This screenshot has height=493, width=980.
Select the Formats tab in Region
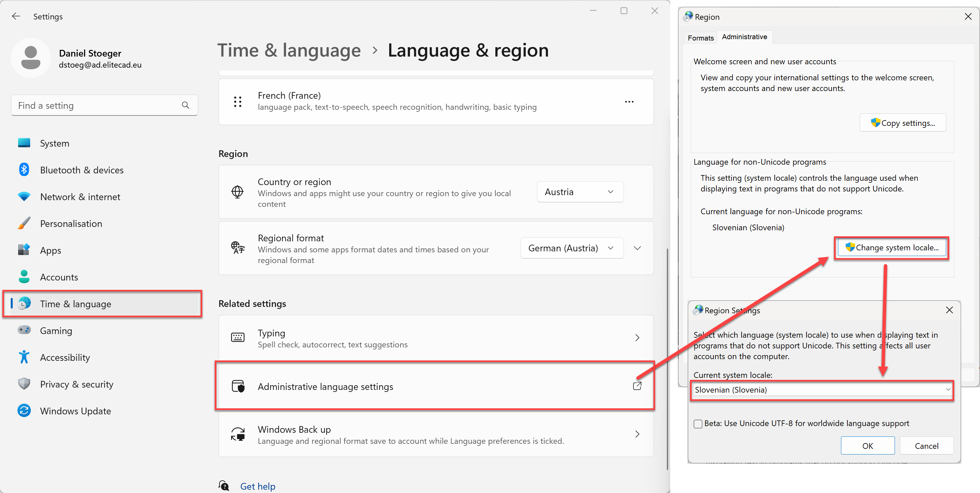click(699, 36)
